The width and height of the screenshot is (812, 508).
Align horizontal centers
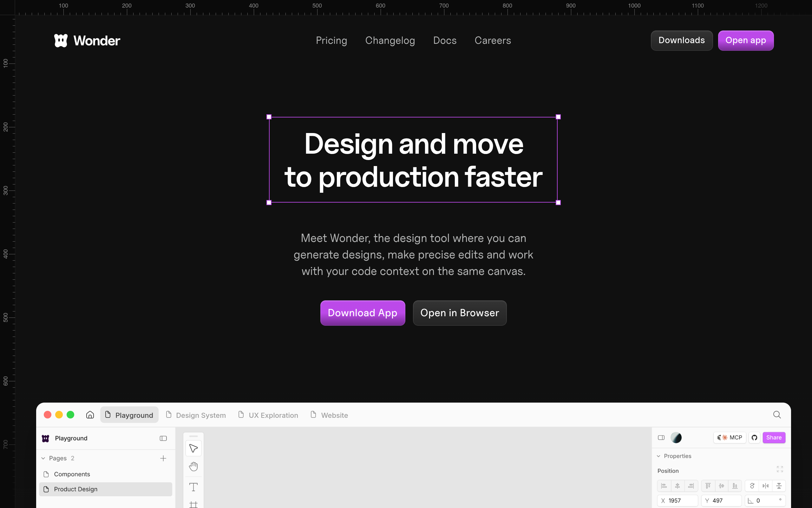[x=678, y=485]
